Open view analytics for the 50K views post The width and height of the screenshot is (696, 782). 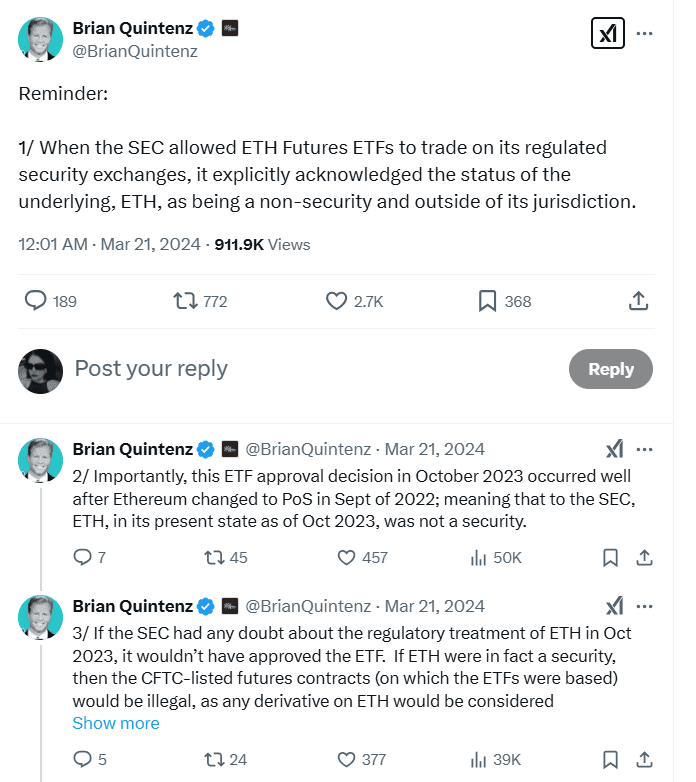(478, 557)
